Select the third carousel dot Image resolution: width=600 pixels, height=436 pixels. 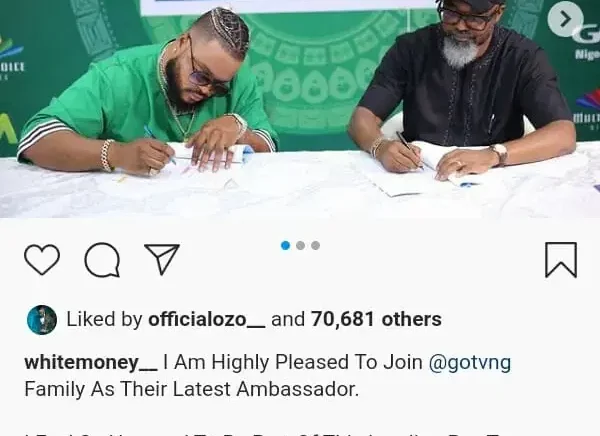[315, 245]
